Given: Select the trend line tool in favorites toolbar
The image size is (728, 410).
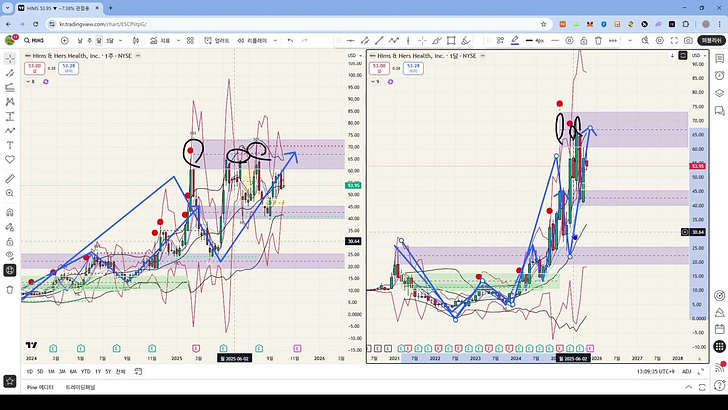Looking at the screenshot, I should 379,41.
